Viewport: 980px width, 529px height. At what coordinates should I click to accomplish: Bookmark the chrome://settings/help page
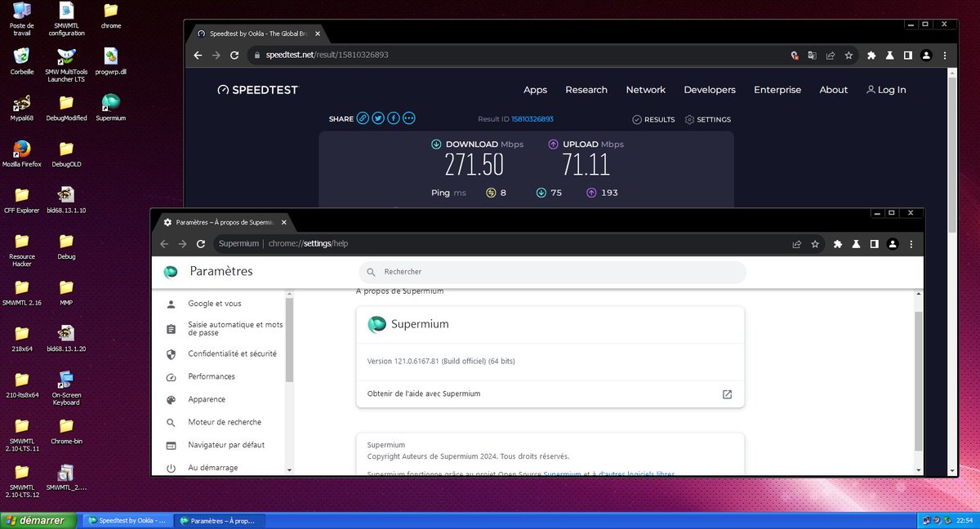(815, 243)
